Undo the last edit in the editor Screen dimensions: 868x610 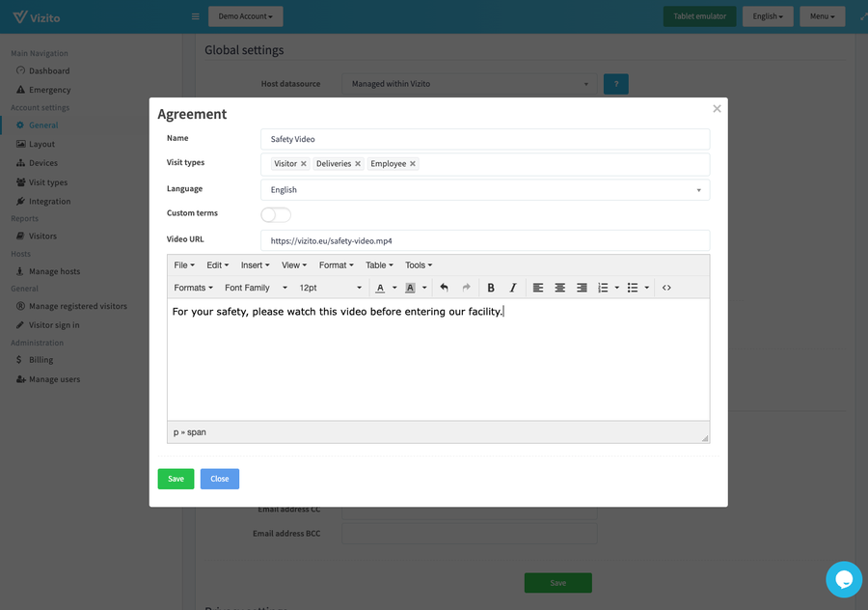pos(443,287)
